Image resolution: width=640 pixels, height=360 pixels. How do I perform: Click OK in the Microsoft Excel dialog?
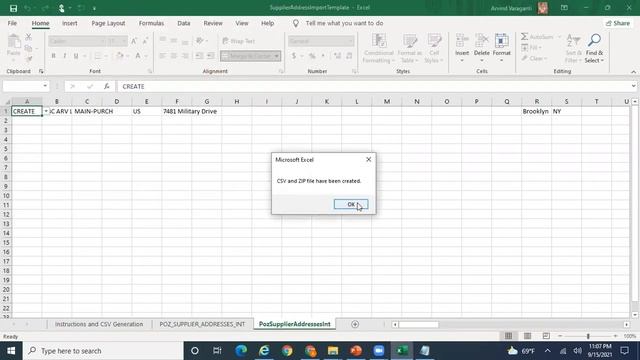click(x=351, y=204)
